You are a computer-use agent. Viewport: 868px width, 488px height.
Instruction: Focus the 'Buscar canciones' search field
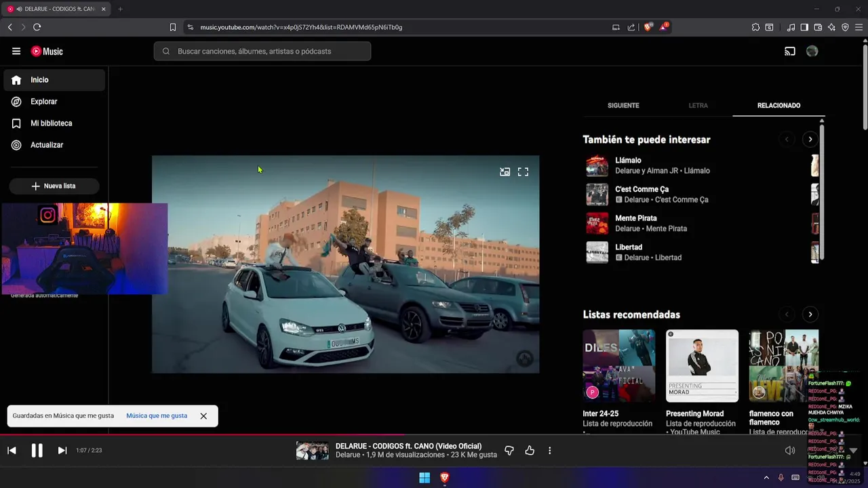262,52
